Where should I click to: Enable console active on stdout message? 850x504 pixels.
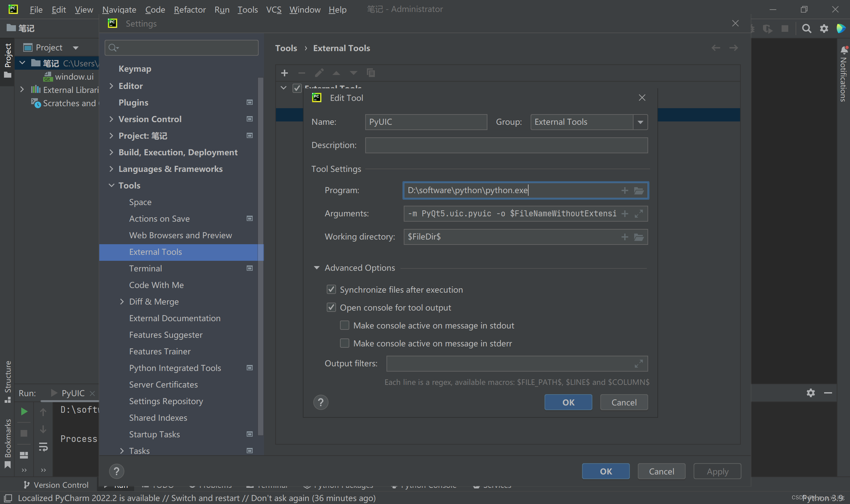[x=345, y=325]
